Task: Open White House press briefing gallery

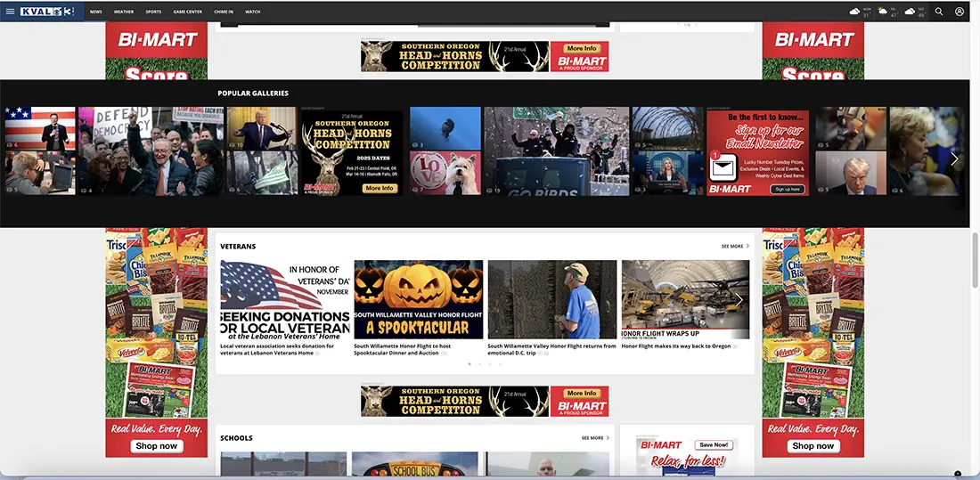Action: click(x=667, y=173)
